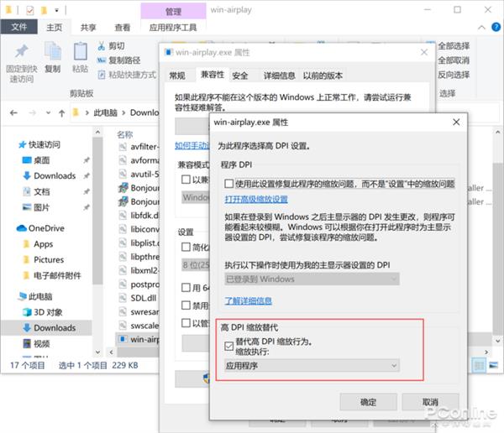Open the 查看 ribbon tab
Screen dimensions: 504x433
click(x=123, y=27)
